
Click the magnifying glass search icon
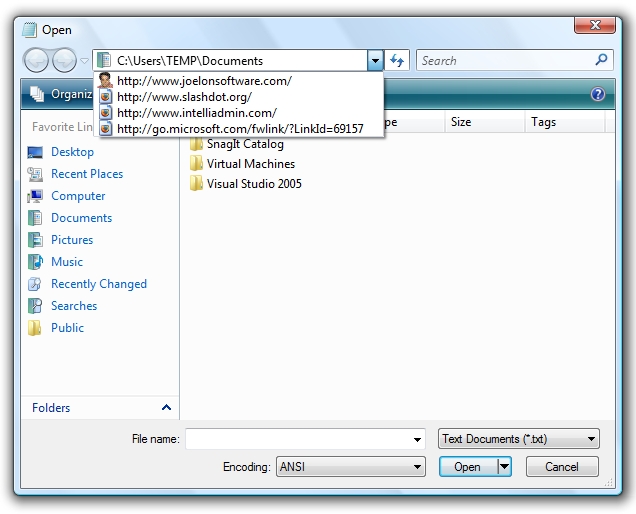coord(601,60)
